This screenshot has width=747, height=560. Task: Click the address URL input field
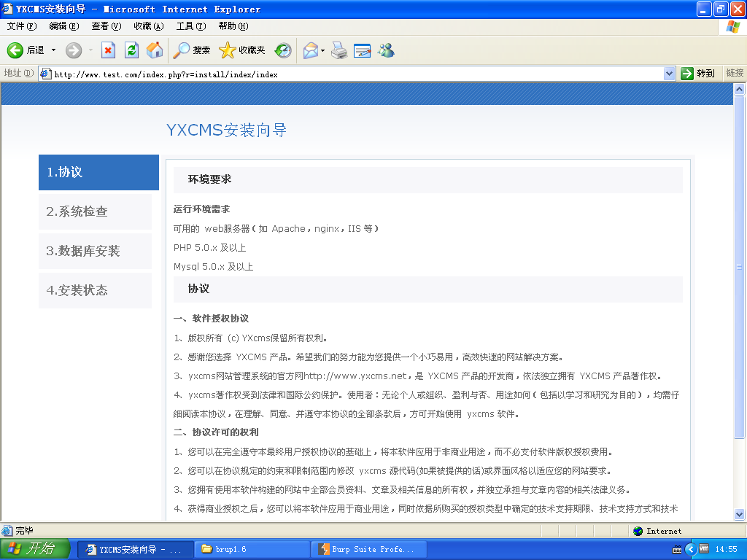357,74
